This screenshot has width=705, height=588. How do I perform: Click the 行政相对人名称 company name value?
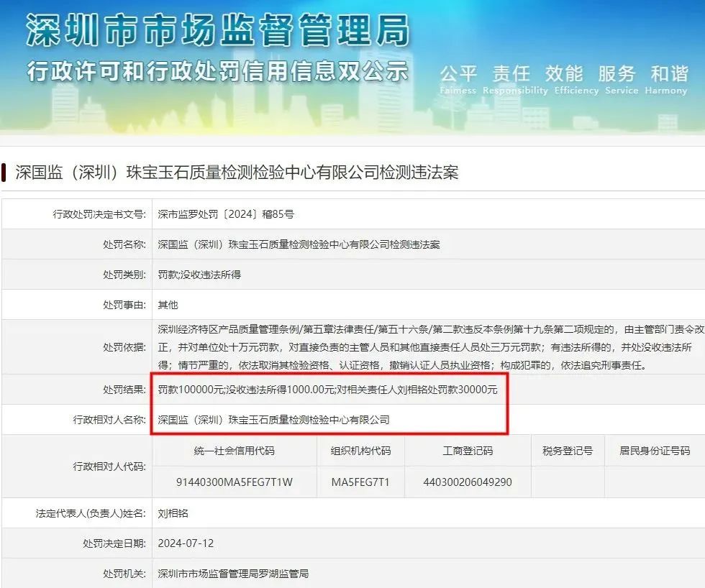273,419
